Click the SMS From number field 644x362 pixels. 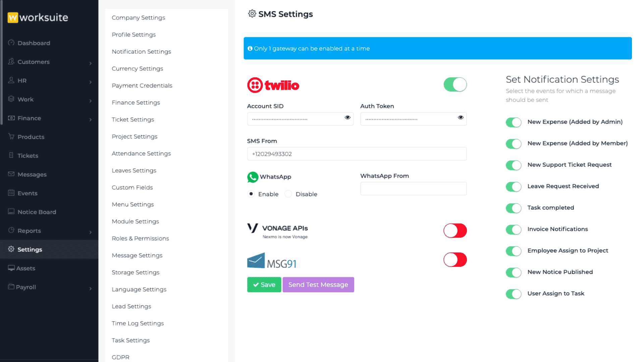pos(357,154)
